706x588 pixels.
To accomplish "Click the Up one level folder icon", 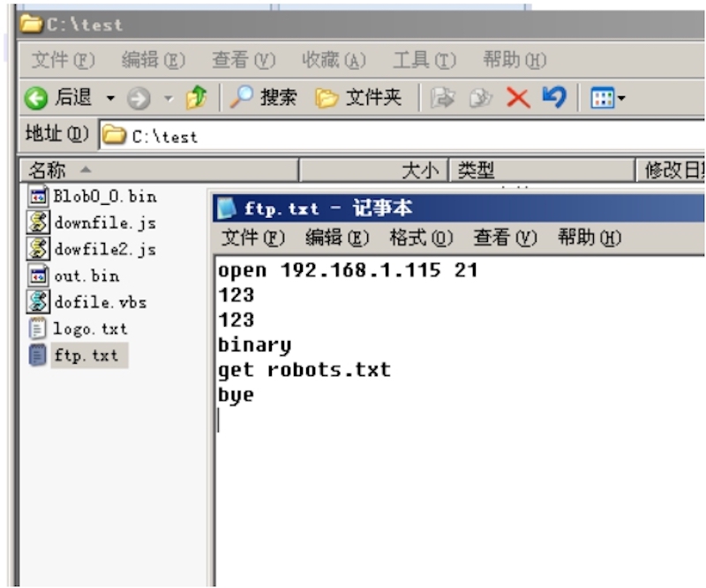I will pyautogui.click(x=196, y=98).
